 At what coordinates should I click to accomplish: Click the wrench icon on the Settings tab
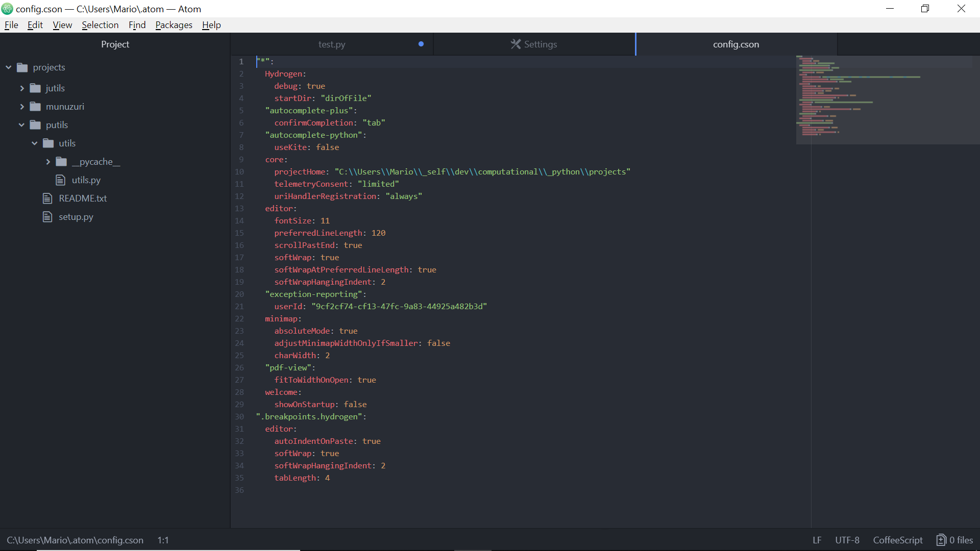(x=515, y=44)
